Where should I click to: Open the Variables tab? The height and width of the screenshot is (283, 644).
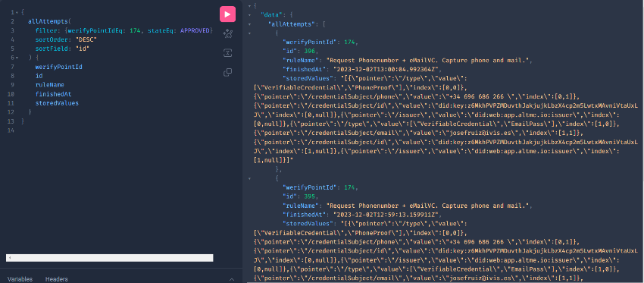[20, 279]
